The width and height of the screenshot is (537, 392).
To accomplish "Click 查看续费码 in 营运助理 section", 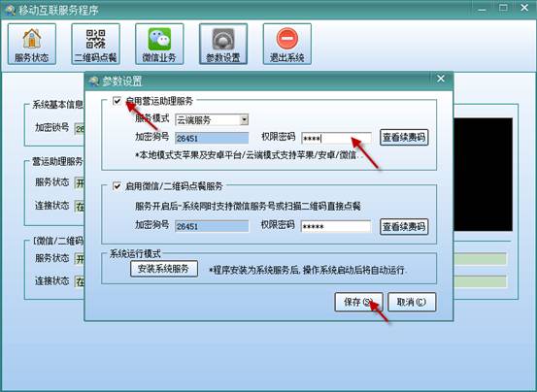I will pos(404,138).
